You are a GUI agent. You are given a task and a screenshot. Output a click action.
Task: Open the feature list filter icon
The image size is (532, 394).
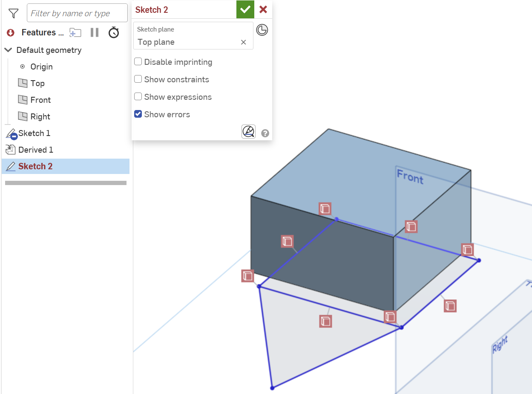click(x=13, y=13)
